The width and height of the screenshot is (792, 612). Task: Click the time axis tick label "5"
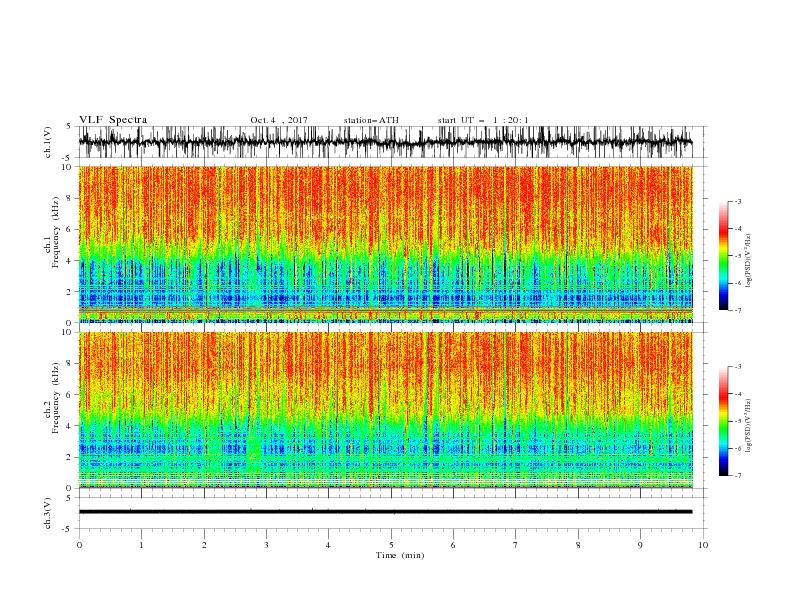point(391,545)
